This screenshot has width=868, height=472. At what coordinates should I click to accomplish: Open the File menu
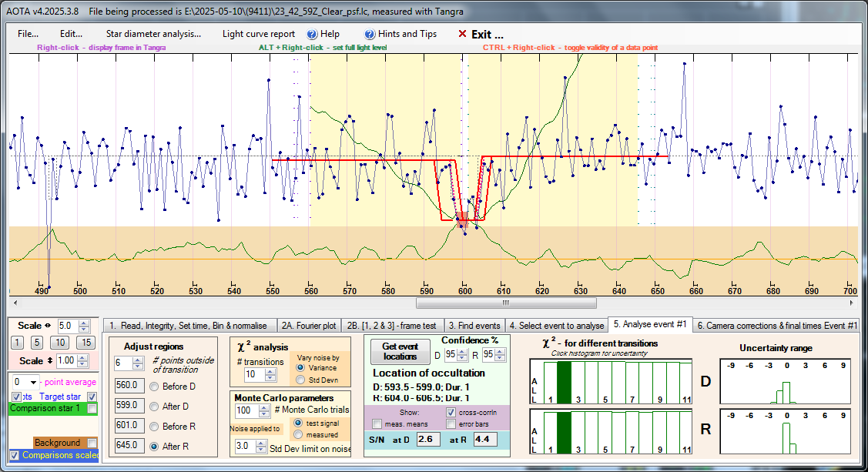point(28,34)
